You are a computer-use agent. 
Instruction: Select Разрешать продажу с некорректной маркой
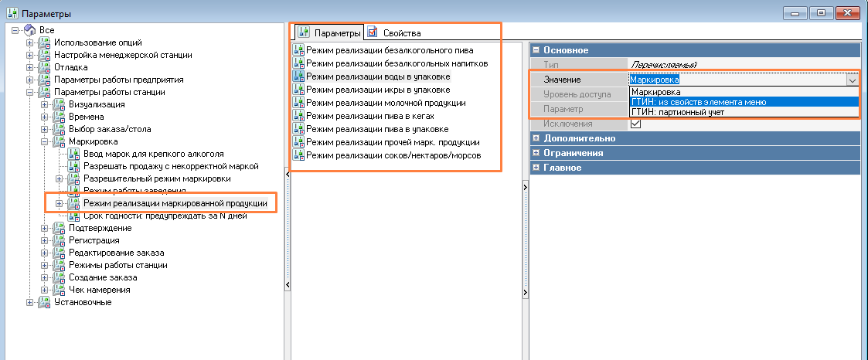(171, 166)
